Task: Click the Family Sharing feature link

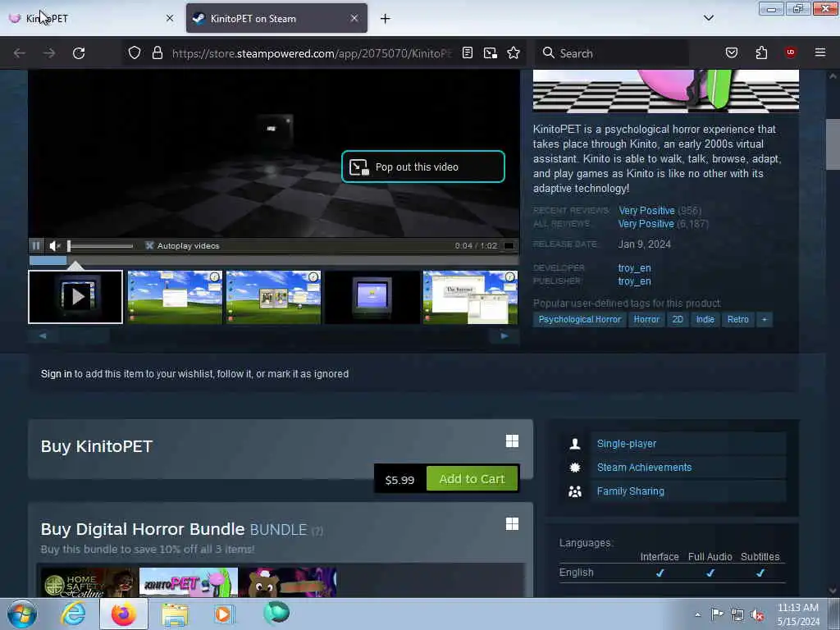Action: point(630,491)
